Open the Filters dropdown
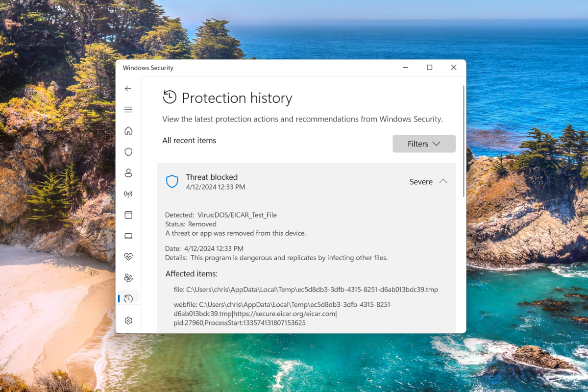This screenshot has width=588, height=392. tap(424, 144)
